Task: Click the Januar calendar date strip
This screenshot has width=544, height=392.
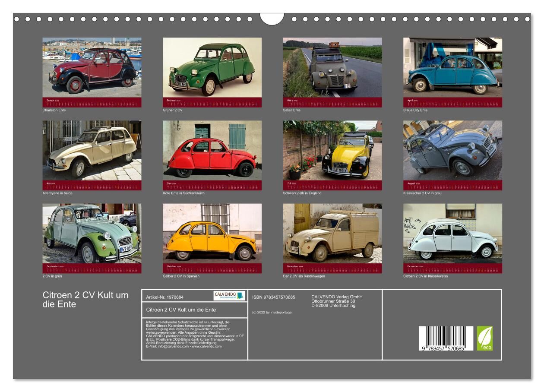Action: pyautogui.click(x=92, y=102)
